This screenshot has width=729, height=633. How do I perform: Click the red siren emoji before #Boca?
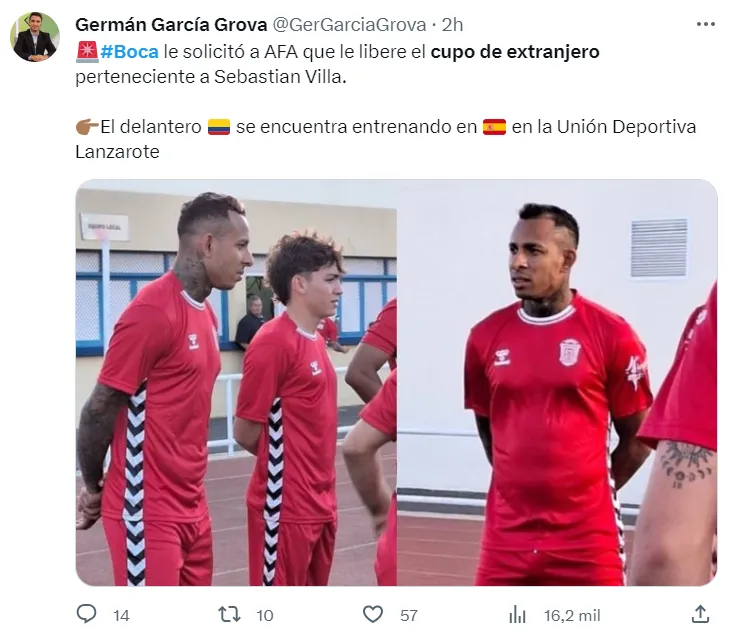pos(87,52)
